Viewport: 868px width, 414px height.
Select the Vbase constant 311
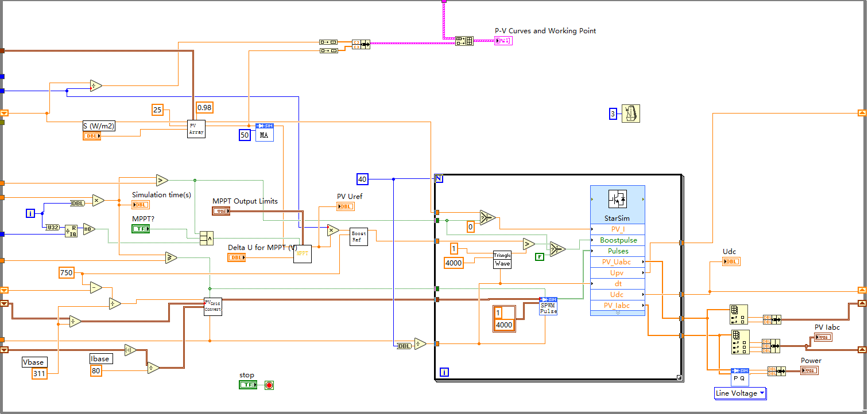coord(39,374)
